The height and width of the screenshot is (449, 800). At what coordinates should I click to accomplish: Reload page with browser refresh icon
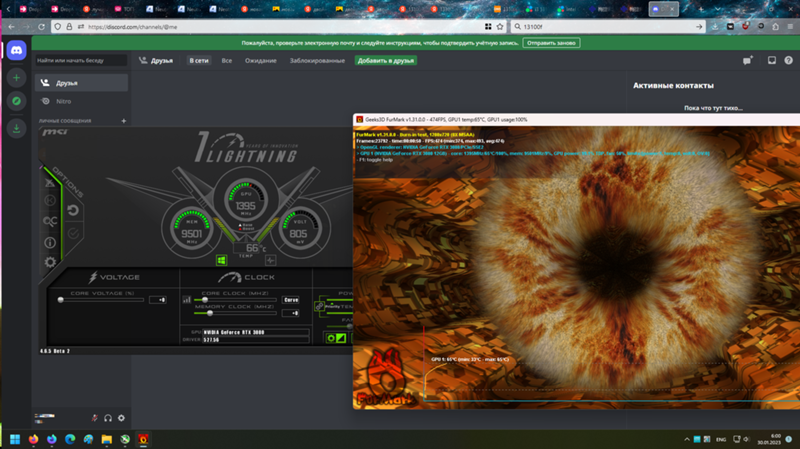tap(42, 27)
